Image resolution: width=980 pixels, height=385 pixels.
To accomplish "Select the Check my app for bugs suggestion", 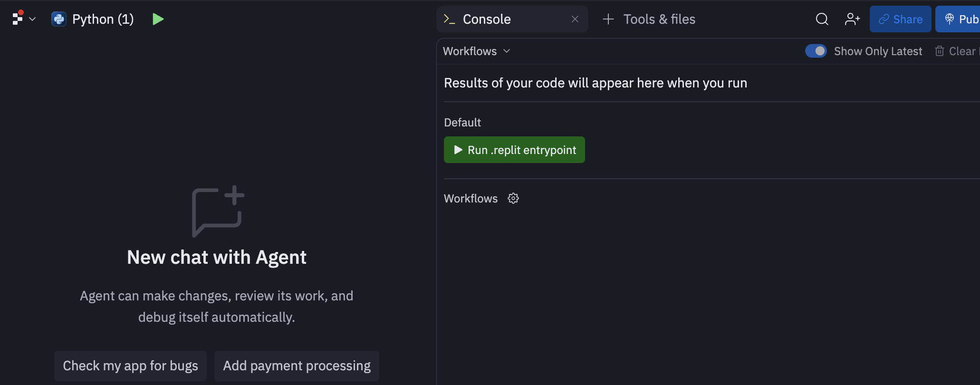I will tap(130, 366).
